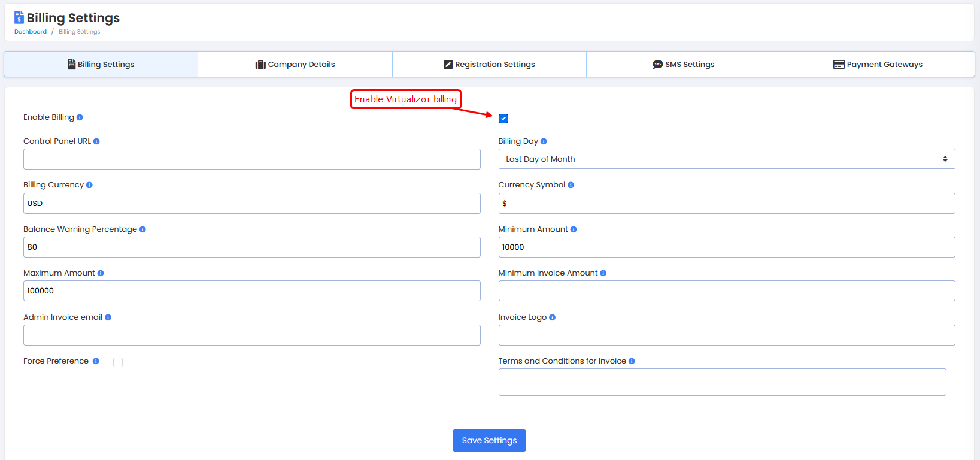The height and width of the screenshot is (460, 980).
Task: Focus the Control Panel URL input field
Action: (251, 159)
